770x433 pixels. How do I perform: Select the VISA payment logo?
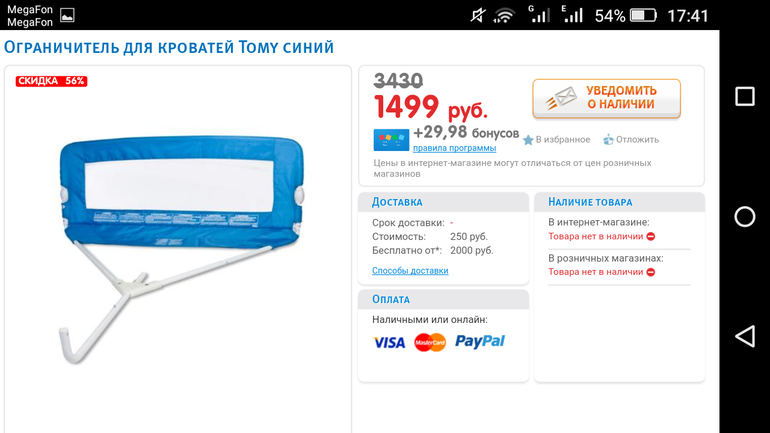click(x=389, y=342)
